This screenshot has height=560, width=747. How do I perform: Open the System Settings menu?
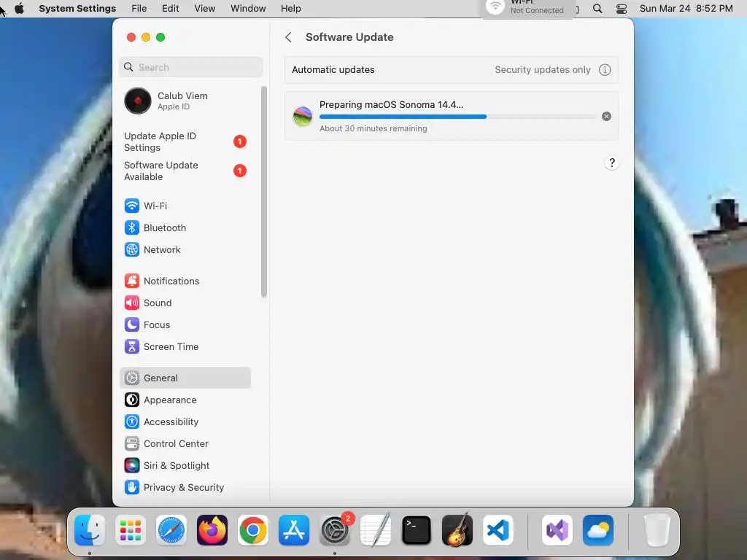click(77, 9)
